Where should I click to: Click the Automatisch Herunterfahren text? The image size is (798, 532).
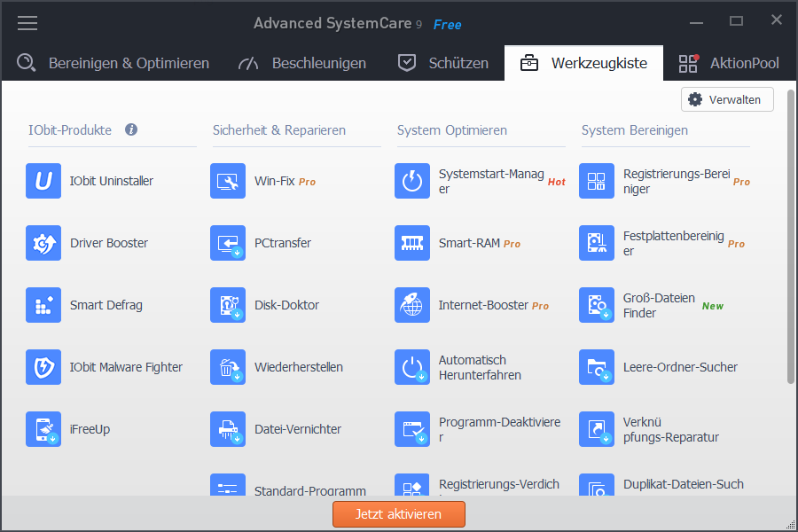[x=480, y=368]
